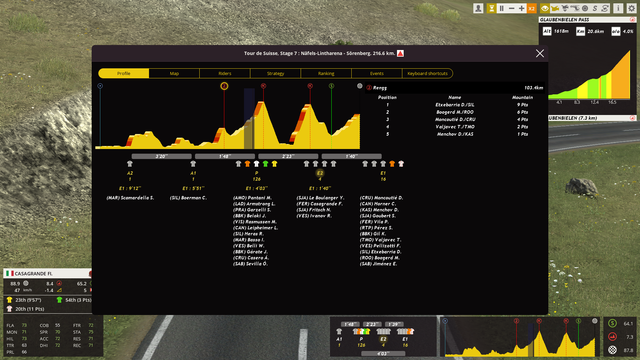Click the 1'48" time gap bar in dialog
The width and height of the screenshot is (640, 360).
225,156
